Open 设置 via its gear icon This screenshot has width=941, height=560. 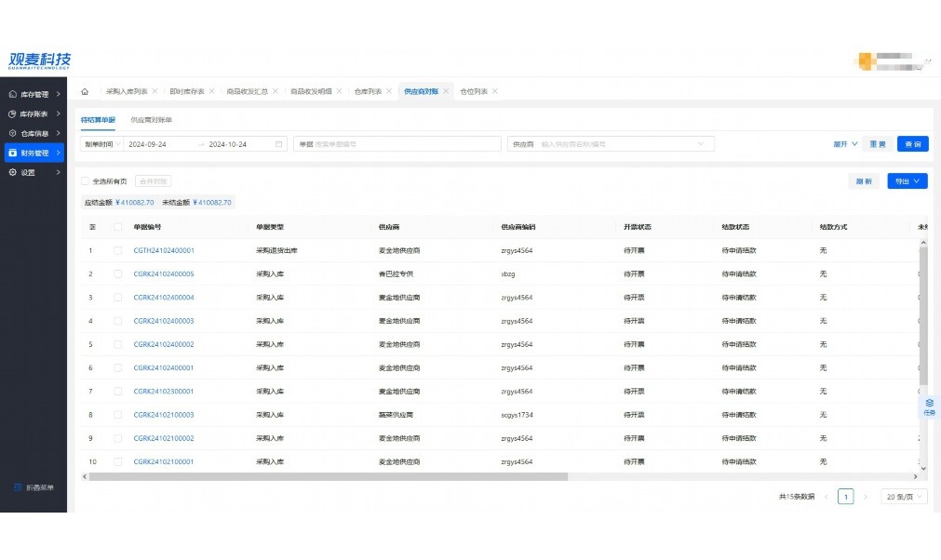12,172
